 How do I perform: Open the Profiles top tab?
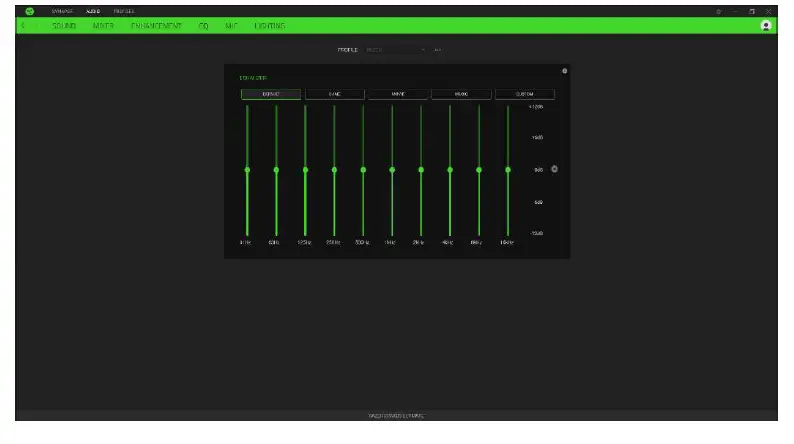pos(124,11)
